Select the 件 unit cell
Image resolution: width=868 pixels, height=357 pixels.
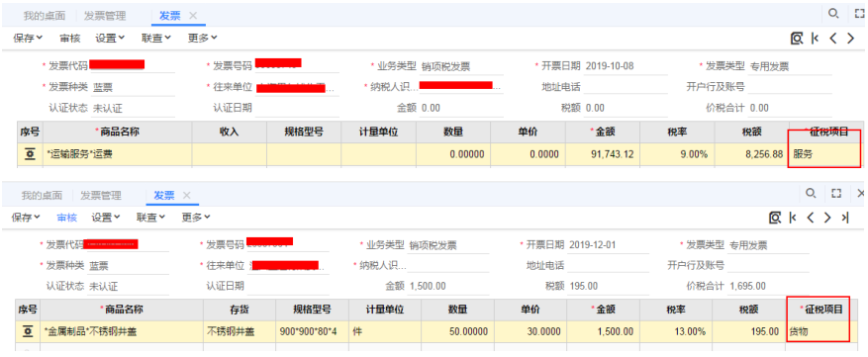pyautogui.click(x=384, y=331)
